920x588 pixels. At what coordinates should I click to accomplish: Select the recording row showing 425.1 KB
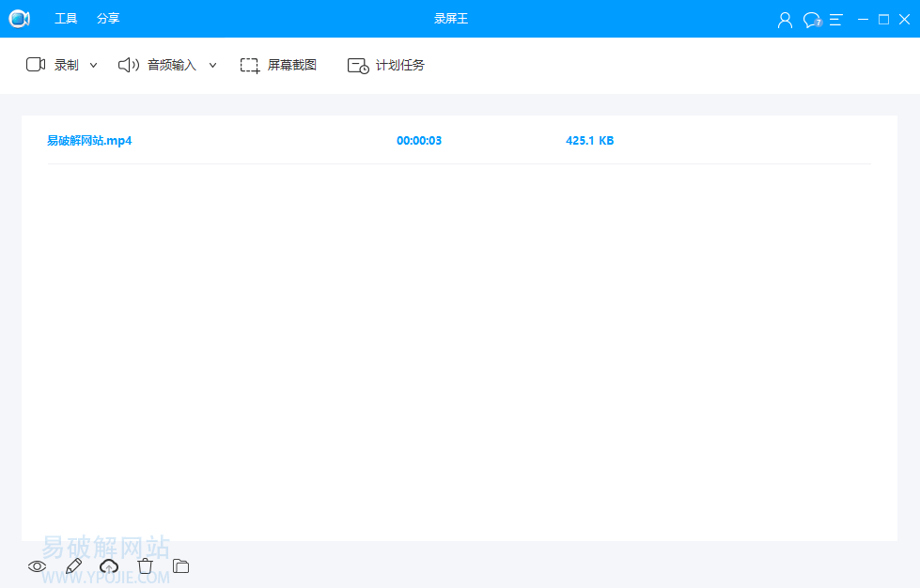coord(589,140)
